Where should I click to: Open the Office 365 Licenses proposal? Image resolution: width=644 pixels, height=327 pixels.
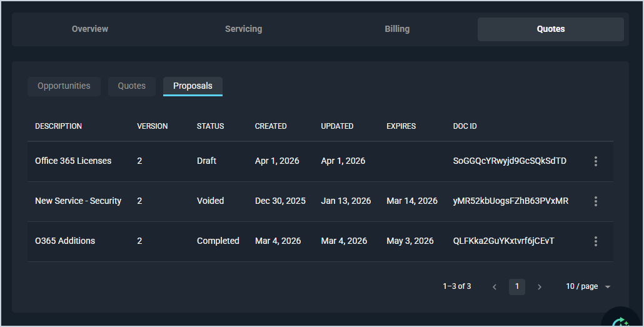pos(73,161)
